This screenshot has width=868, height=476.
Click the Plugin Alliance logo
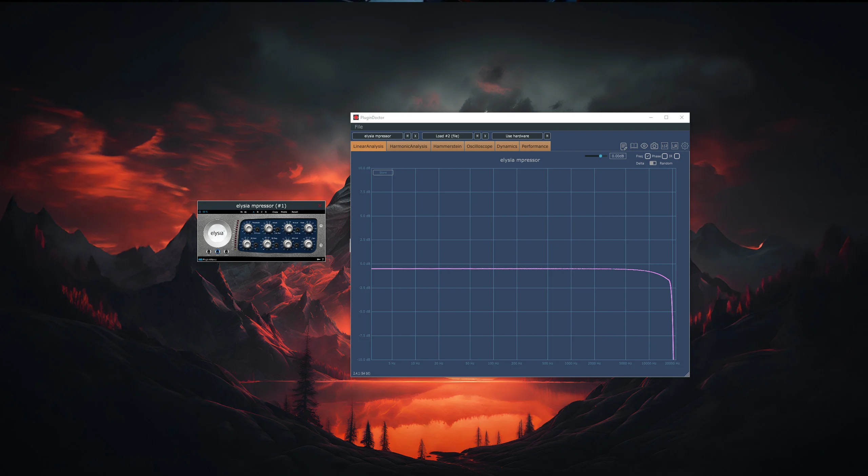coord(208,259)
